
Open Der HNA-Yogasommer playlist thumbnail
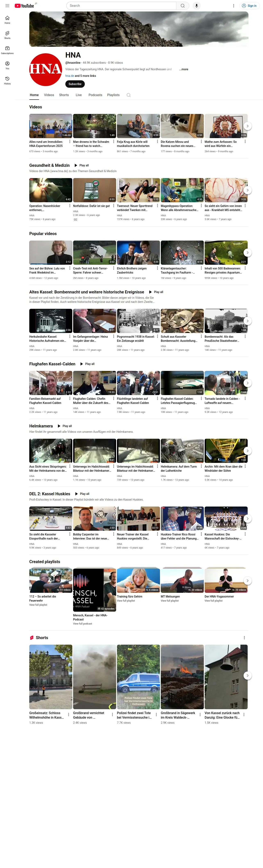click(x=226, y=581)
